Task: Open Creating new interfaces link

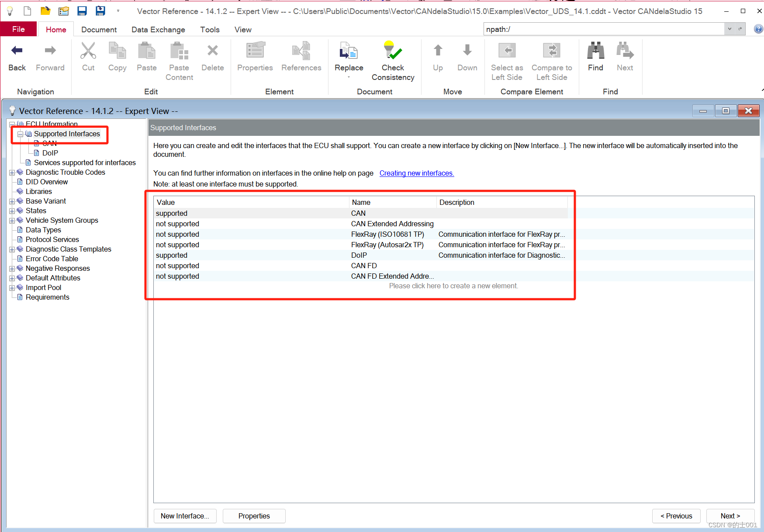Action: (417, 173)
